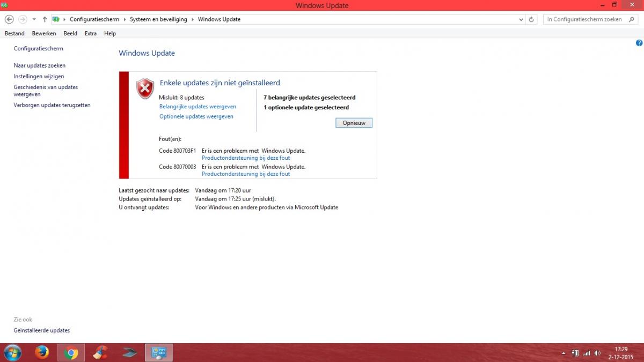The width and height of the screenshot is (644, 362).
Task: Click error code 80070003 text
Action: pyautogui.click(x=178, y=167)
